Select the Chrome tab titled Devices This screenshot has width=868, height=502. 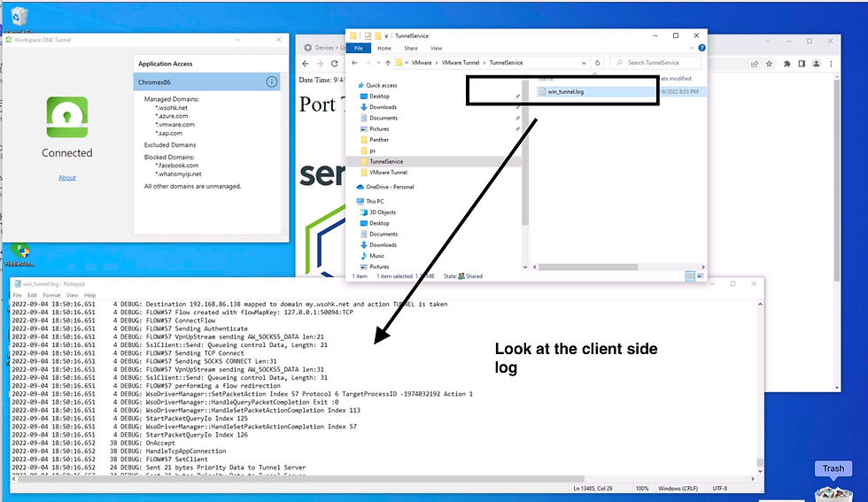click(x=324, y=48)
